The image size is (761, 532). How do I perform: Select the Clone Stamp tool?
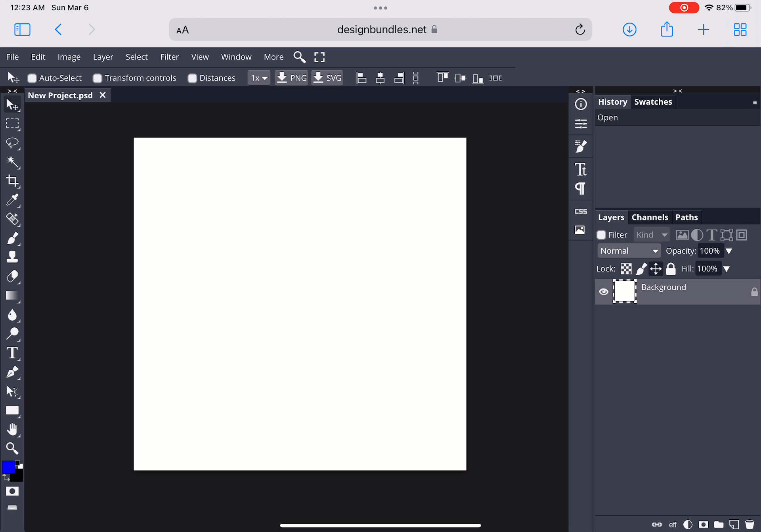[12, 257]
